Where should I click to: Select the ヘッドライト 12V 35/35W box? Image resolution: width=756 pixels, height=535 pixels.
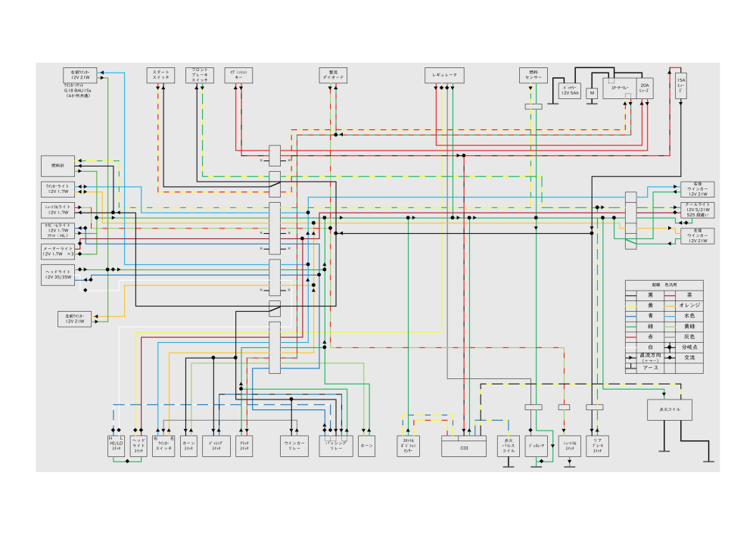click(58, 275)
